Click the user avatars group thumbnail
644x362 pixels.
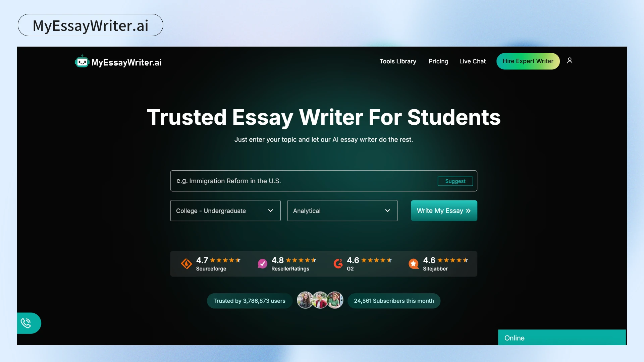(x=320, y=300)
